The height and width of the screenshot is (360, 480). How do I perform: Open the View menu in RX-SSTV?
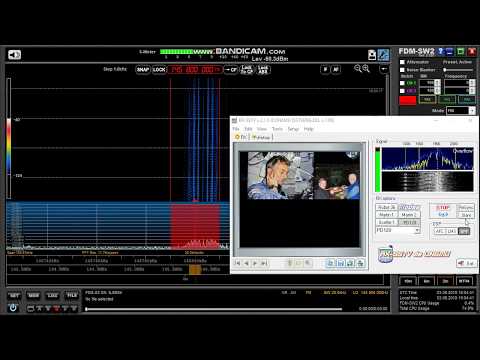click(x=262, y=129)
